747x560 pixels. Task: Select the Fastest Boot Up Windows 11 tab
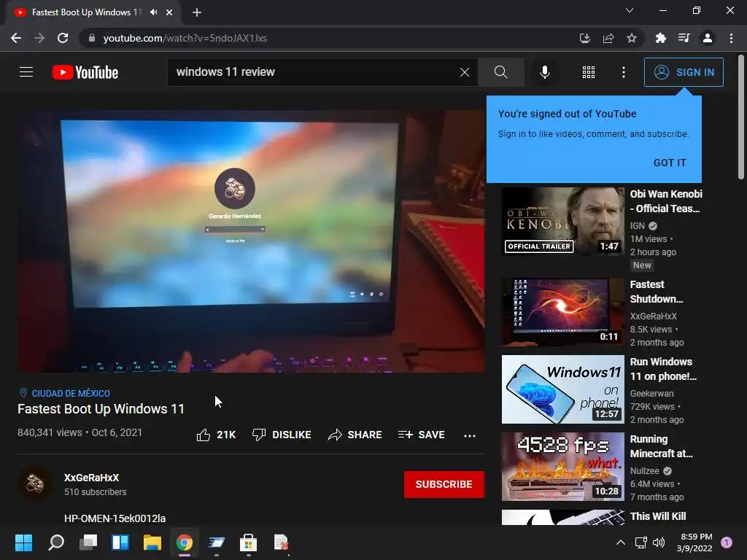[x=87, y=12]
